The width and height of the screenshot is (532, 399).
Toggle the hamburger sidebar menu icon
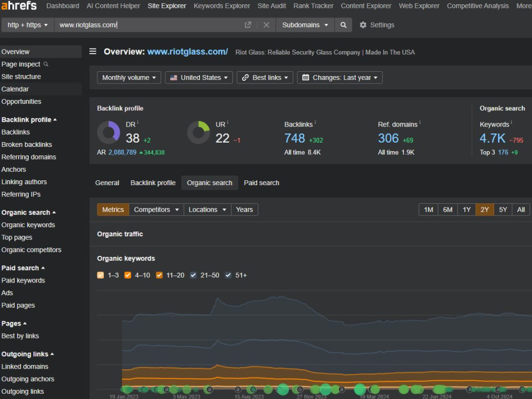pyautogui.click(x=93, y=52)
